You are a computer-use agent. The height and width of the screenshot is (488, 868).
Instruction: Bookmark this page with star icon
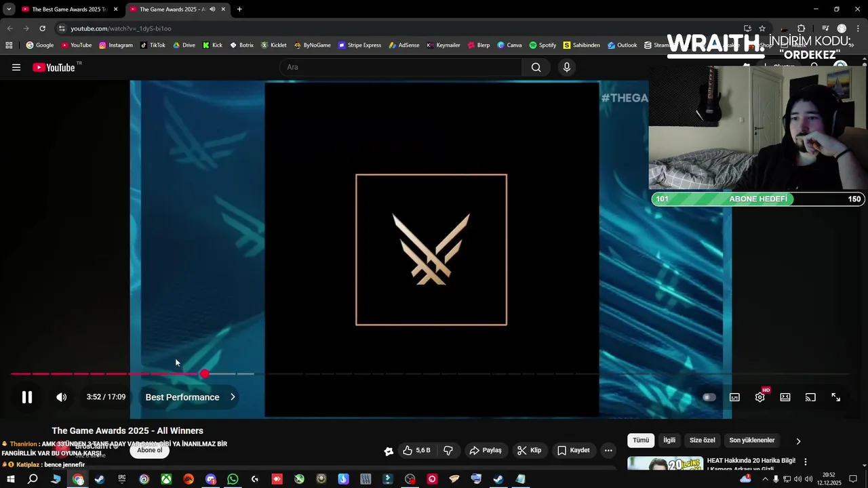coord(762,28)
